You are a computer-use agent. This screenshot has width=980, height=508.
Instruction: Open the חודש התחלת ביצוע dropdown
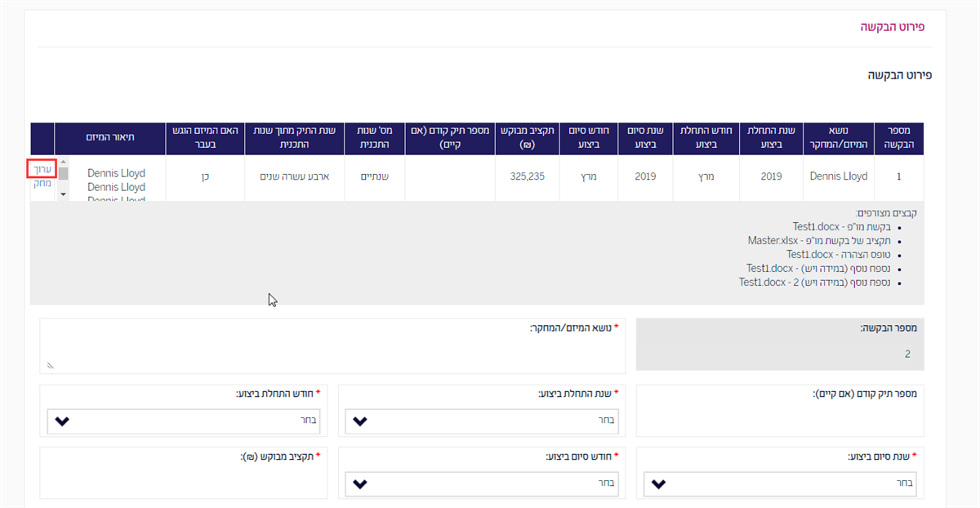(x=183, y=421)
